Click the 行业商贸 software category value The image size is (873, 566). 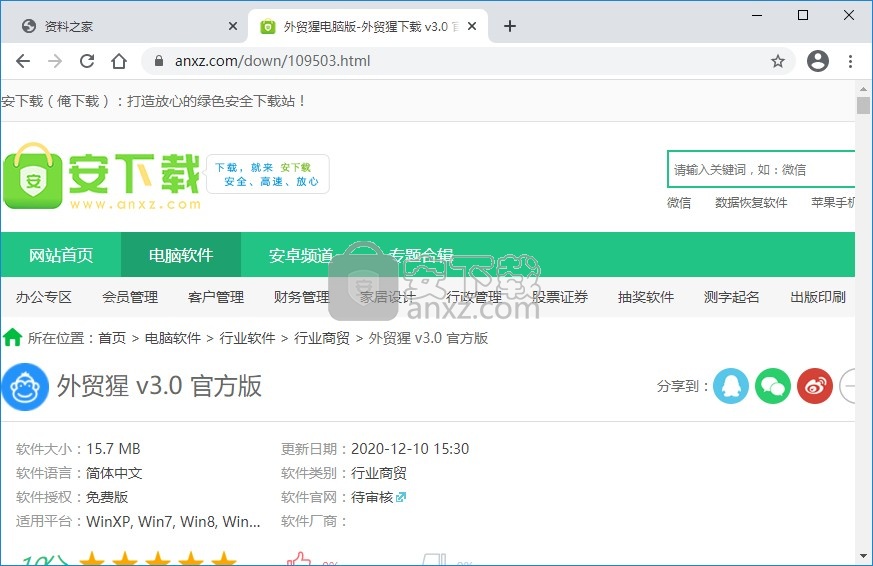(379, 473)
